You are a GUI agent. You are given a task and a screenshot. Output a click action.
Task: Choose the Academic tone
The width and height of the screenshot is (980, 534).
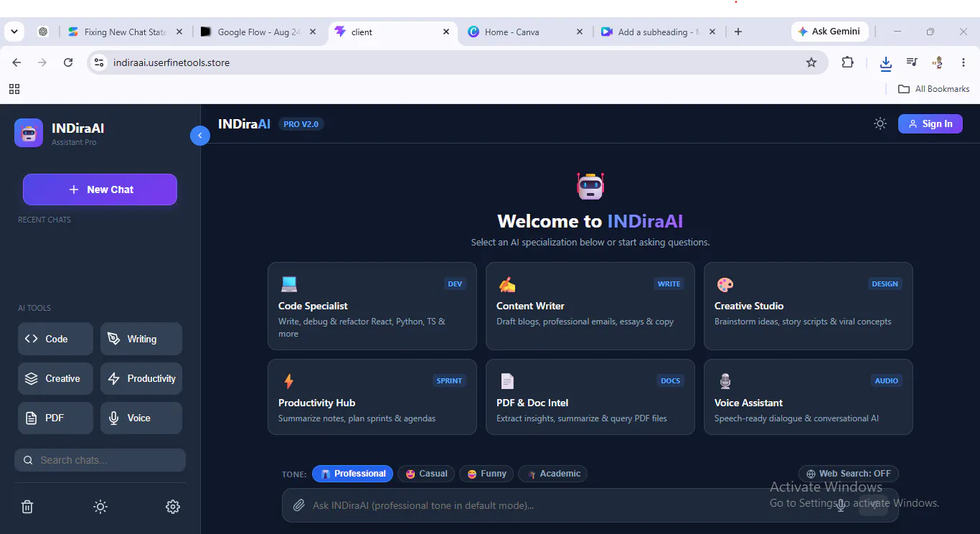coord(553,474)
